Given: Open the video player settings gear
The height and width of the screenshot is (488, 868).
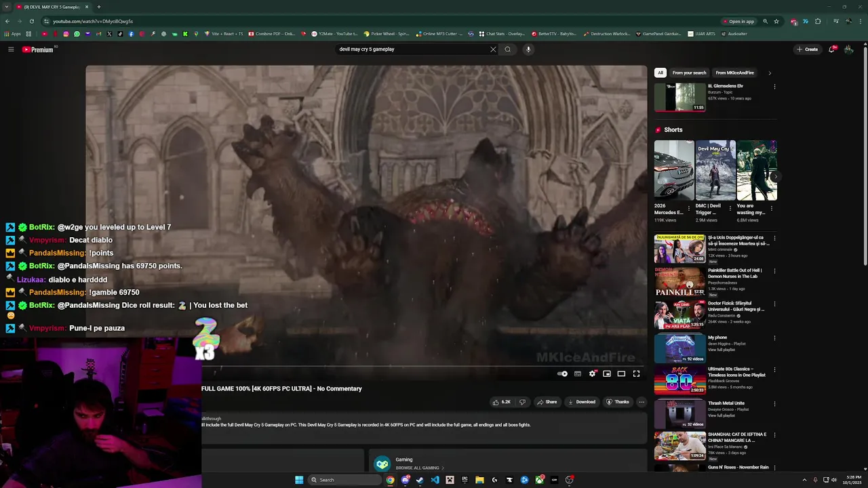Looking at the screenshot, I should coord(593,373).
